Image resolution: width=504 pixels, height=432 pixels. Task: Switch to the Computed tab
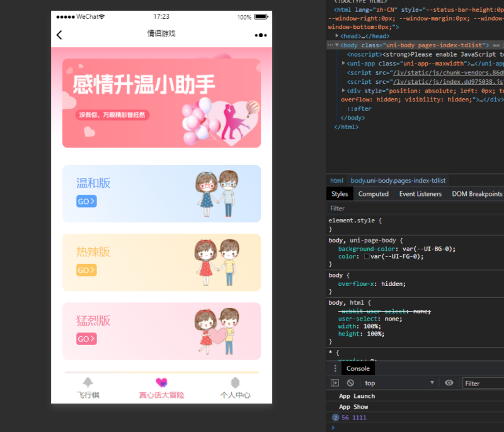click(373, 193)
